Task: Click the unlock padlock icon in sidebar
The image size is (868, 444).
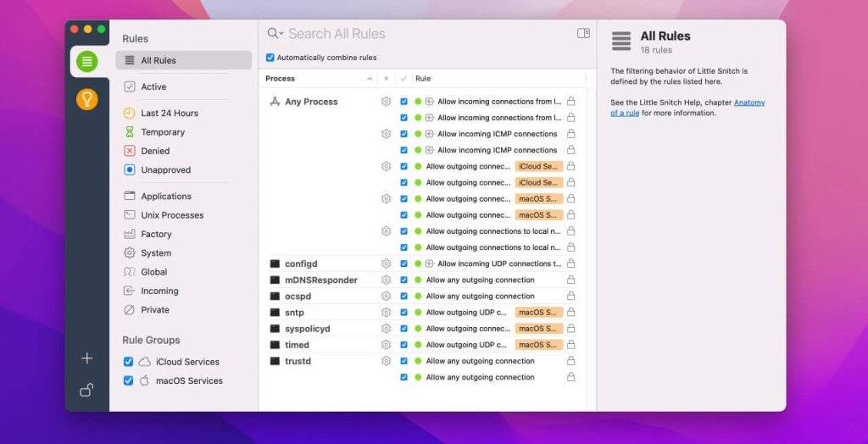Action: (x=86, y=390)
